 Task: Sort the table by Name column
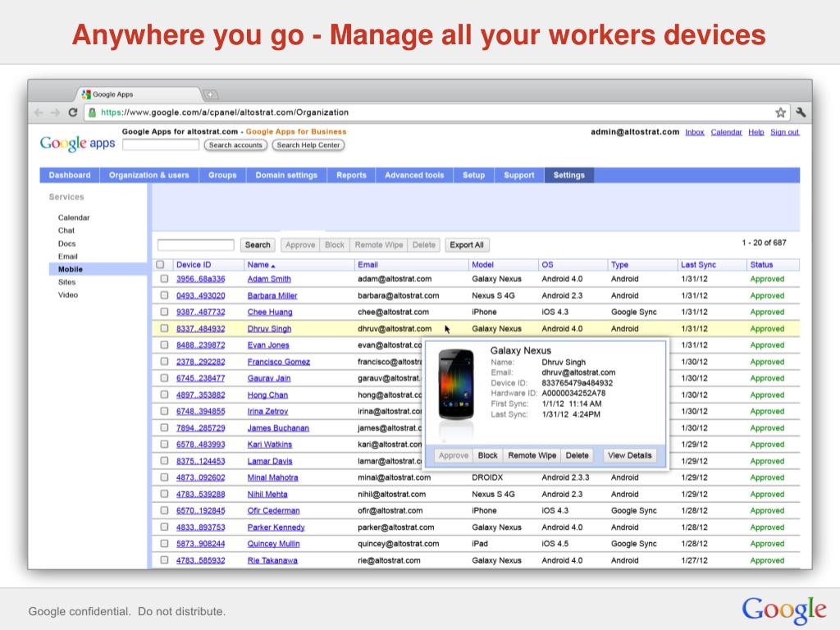(x=261, y=265)
